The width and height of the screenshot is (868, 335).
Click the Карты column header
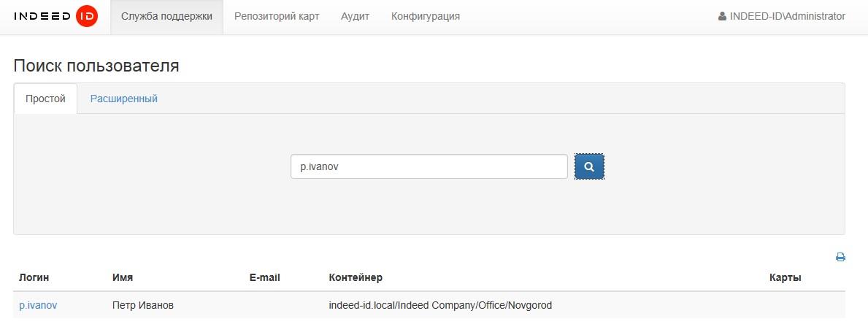click(x=786, y=277)
